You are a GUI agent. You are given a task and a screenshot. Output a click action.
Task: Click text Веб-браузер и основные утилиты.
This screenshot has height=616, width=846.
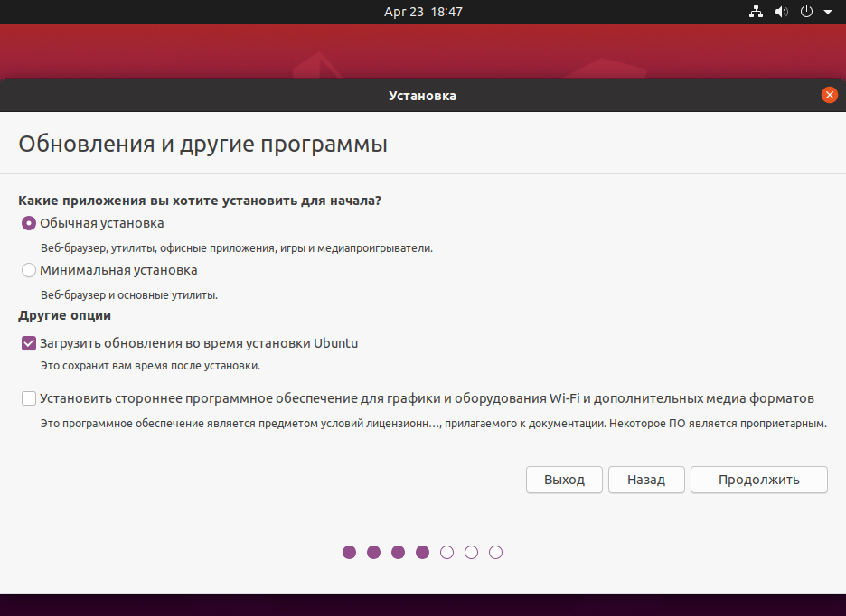click(x=129, y=295)
